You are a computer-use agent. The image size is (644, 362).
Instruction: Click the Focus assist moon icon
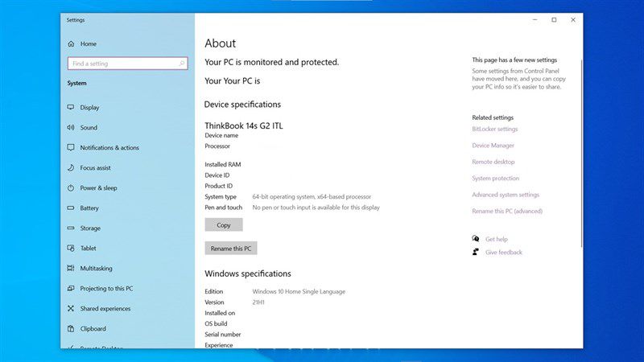point(71,167)
